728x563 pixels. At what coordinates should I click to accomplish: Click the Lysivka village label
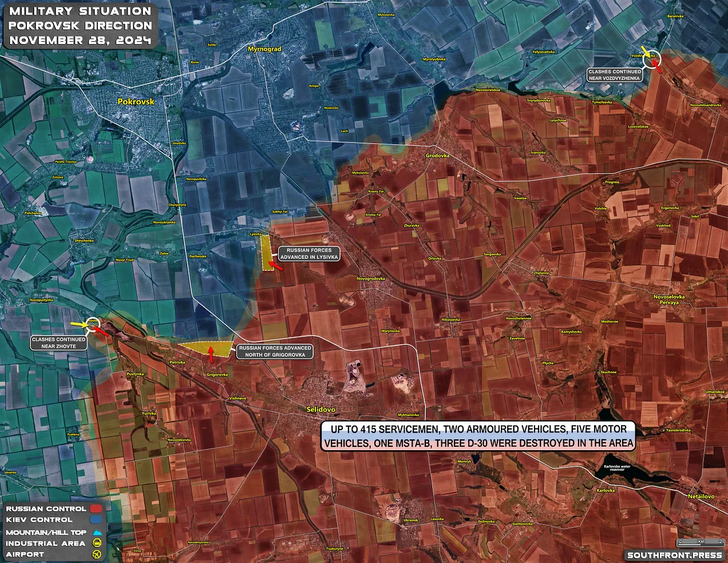point(255,234)
